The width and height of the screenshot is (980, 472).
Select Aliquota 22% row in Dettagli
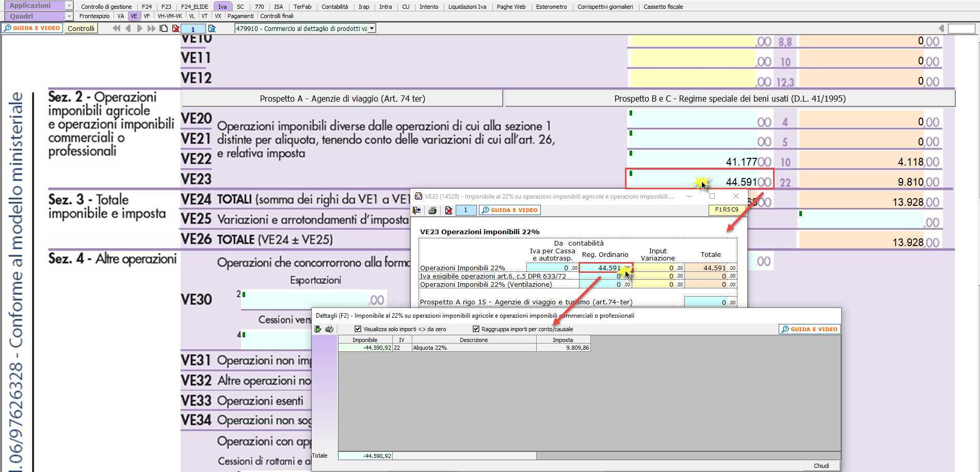point(464,348)
